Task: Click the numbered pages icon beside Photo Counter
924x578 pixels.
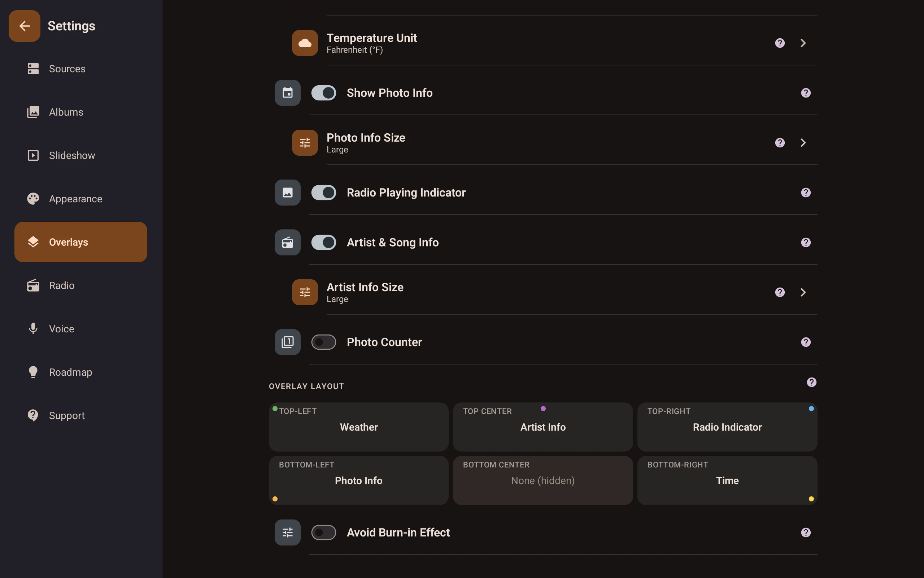Action: tap(288, 342)
